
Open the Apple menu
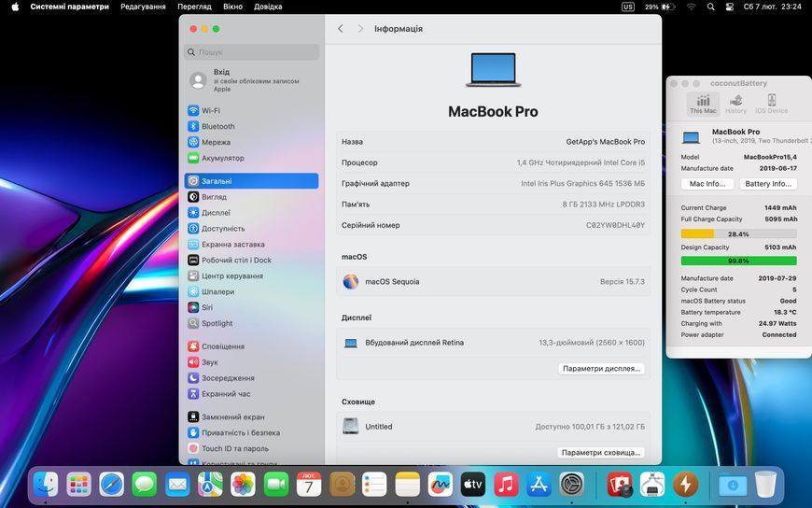pos(15,7)
